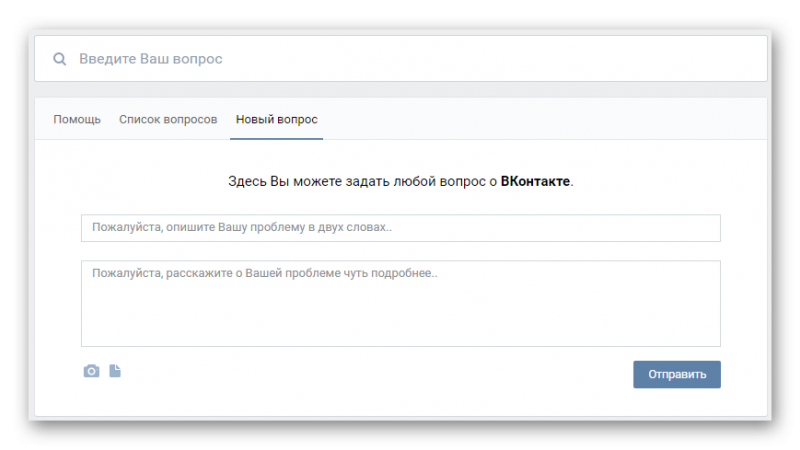The image size is (800, 450).
Task: Click the empty area inside the large text box
Action: point(401,316)
